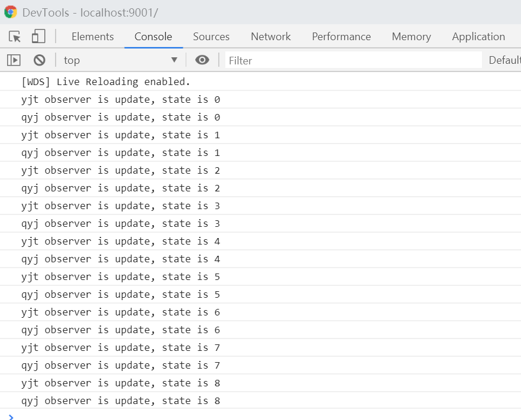Click the first yjt state is 0 log entry
The height and width of the screenshot is (420, 521).
[121, 99]
